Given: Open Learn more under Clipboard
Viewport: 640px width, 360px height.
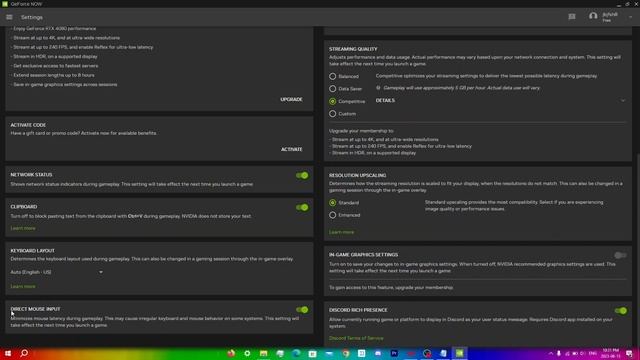Looking at the screenshot, I should coord(23,228).
